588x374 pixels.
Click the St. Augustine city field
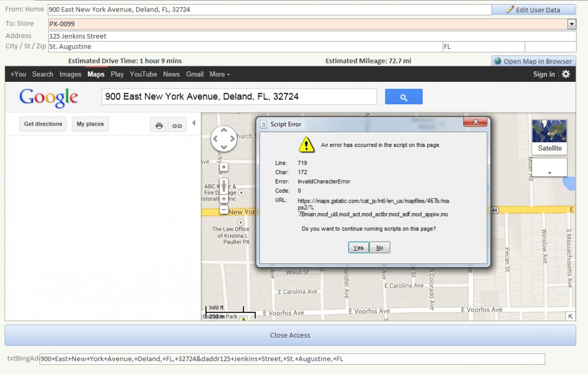pos(246,46)
